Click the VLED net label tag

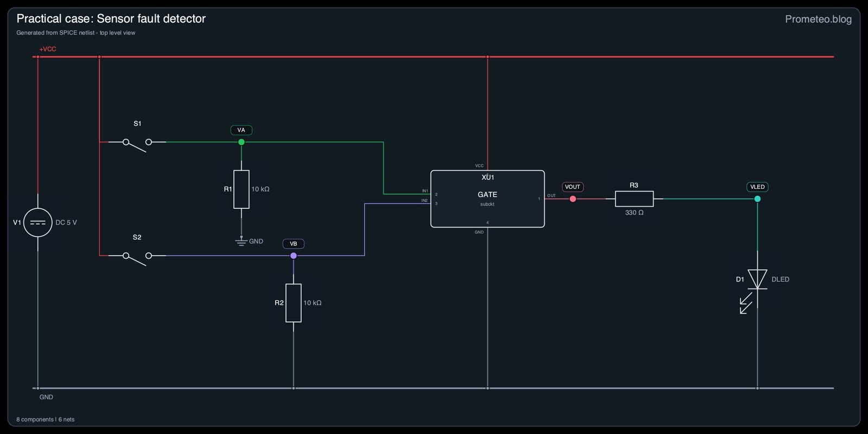(x=757, y=187)
